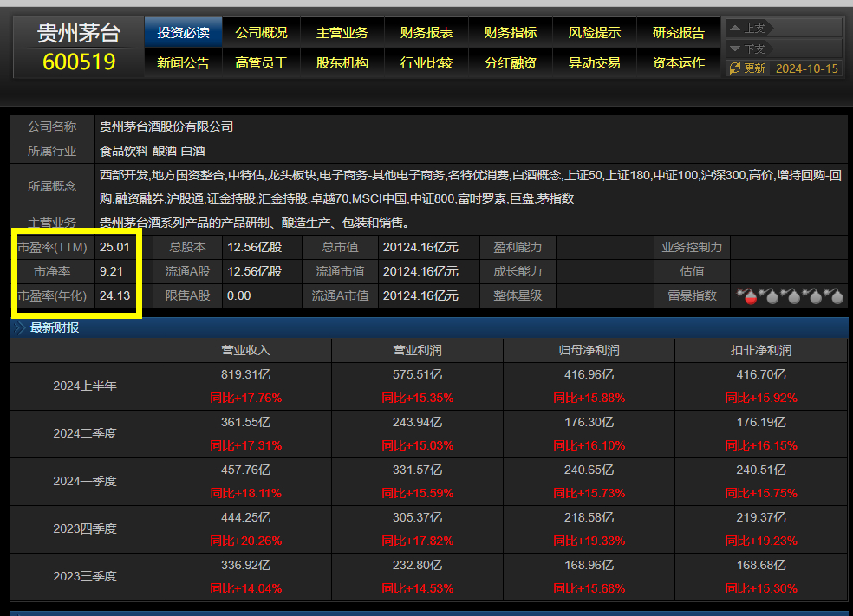Click growth figure 同比+17.76%

coord(246,398)
